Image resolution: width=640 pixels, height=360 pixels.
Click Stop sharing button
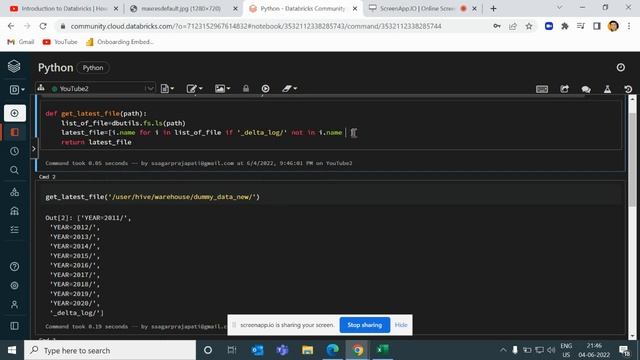(x=364, y=325)
